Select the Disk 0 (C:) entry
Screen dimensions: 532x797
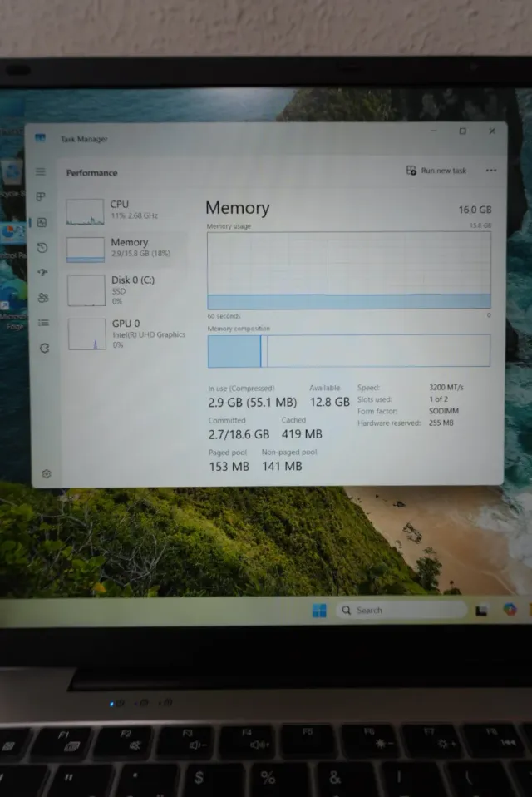(127, 290)
